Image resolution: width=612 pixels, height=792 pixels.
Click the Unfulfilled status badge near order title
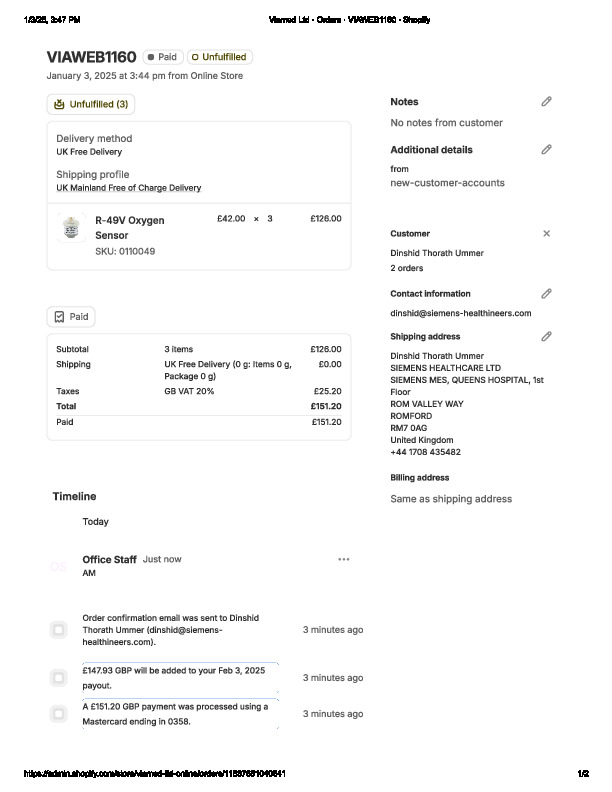point(219,57)
